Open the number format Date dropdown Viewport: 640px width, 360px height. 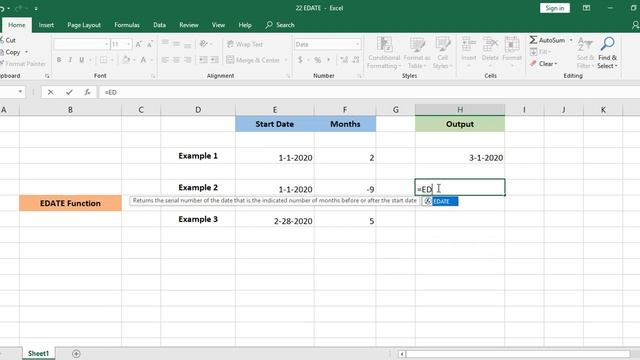(x=358, y=44)
